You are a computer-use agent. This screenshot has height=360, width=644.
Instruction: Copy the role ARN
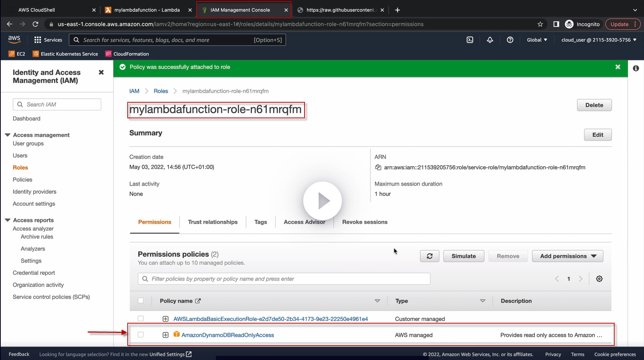378,167
